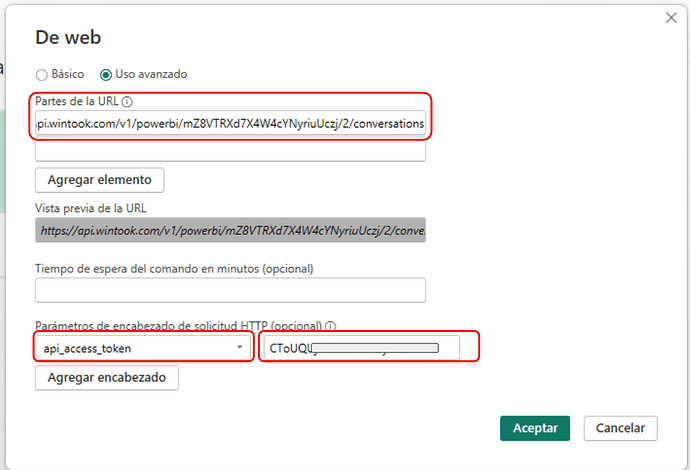
Task: Click the Vista previa de la URL box
Action: [x=230, y=230]
